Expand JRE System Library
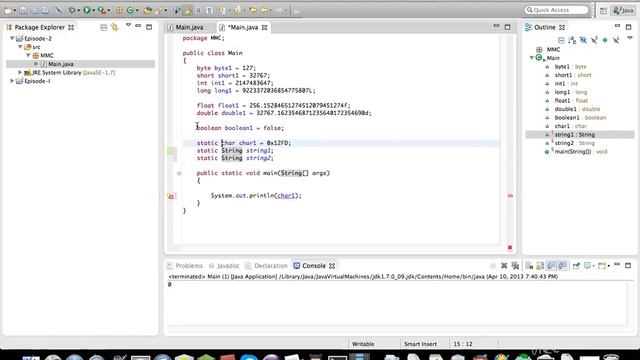 click(20, 72)
